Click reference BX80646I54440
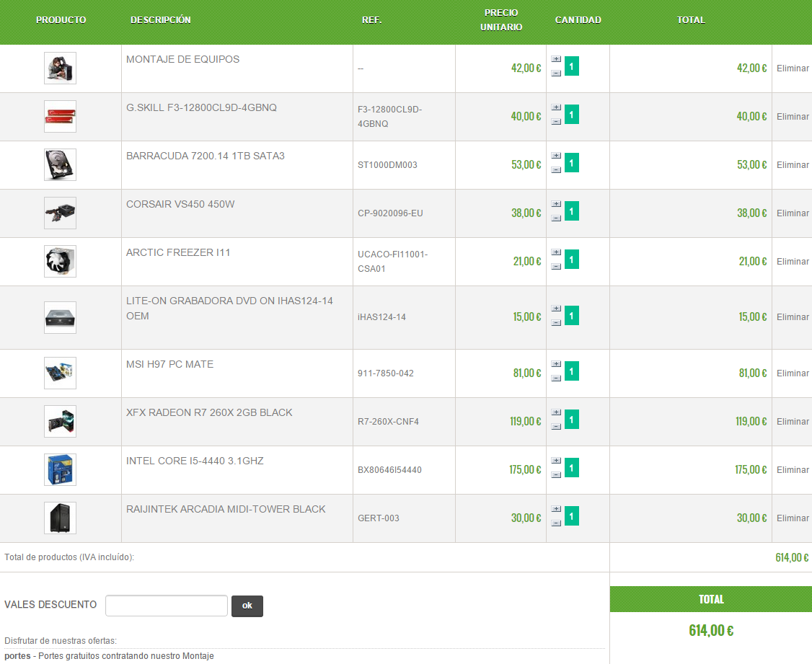This screenshot has width=812, height=664. click(x=389, y=470)
